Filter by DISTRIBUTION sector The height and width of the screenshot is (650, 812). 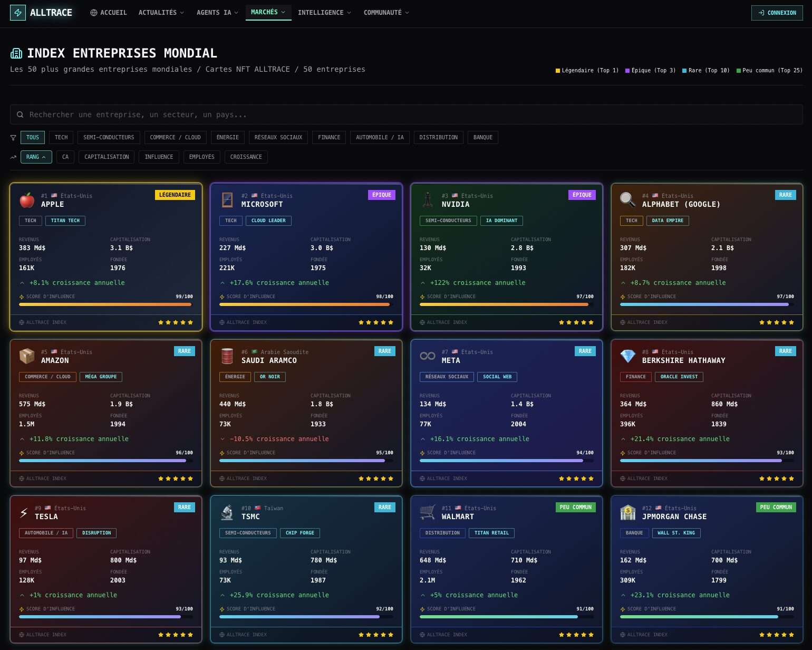point(439,138)
